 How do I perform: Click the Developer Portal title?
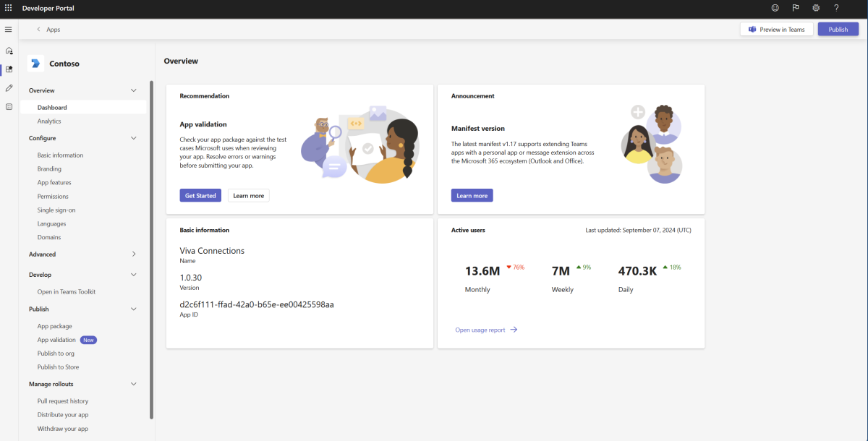coord(48,9)
